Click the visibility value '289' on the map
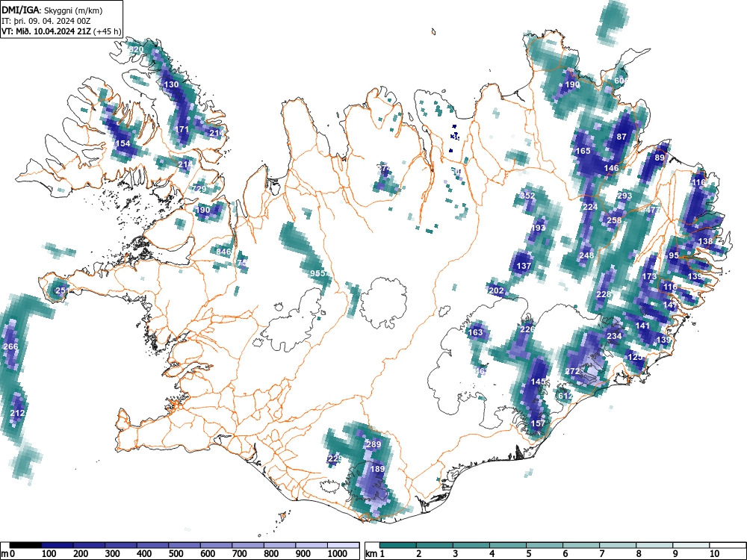 click(373, 444)
